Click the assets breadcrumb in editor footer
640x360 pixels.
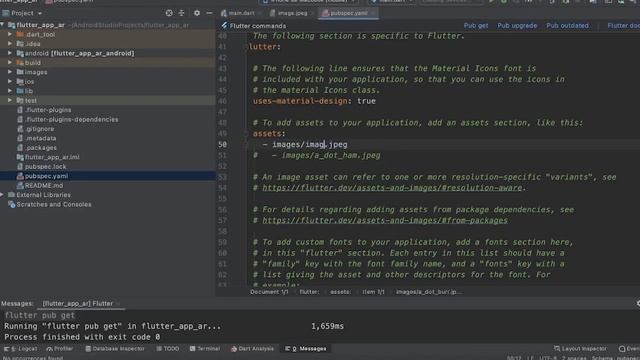pos(340,292)
